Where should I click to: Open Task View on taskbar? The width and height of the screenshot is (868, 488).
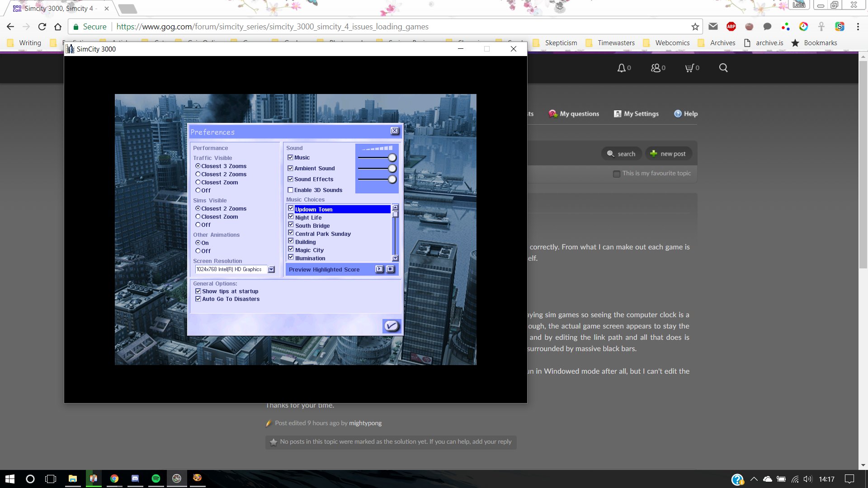click(51, 479)
